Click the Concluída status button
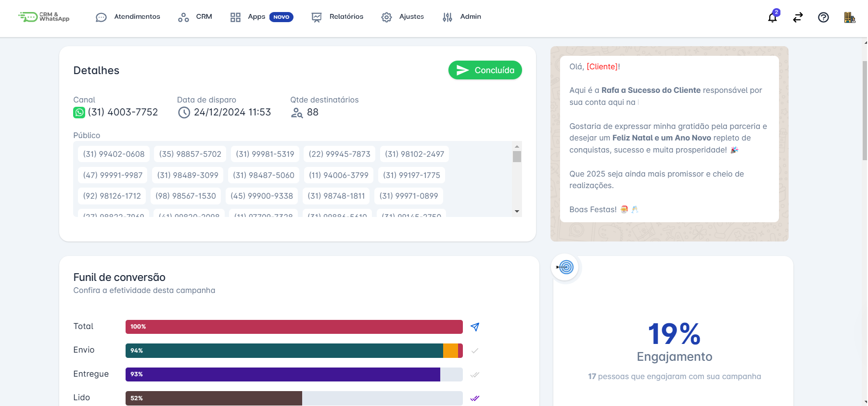Viewport: 868px width, 406px height. 485,70
